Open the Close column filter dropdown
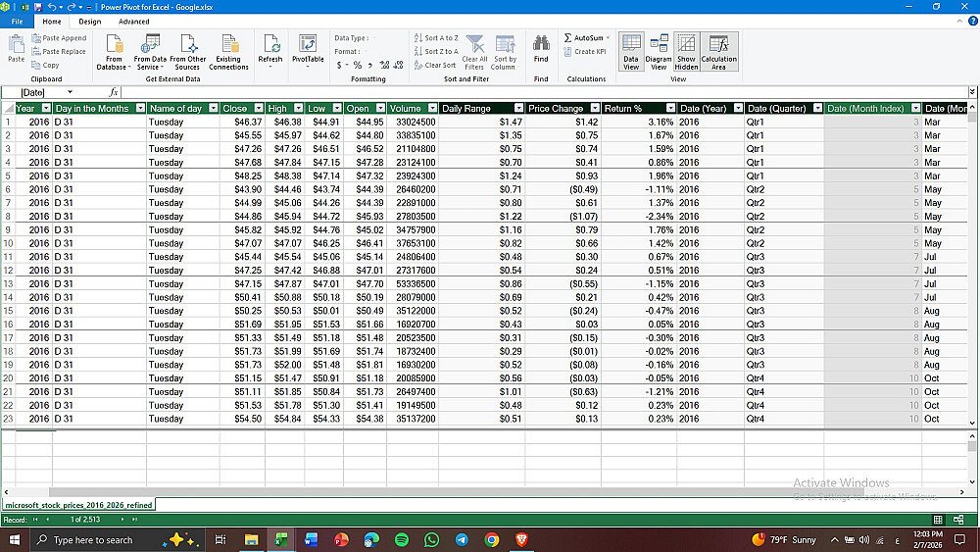This screenshot has height=552, width=980. [259, 108]
